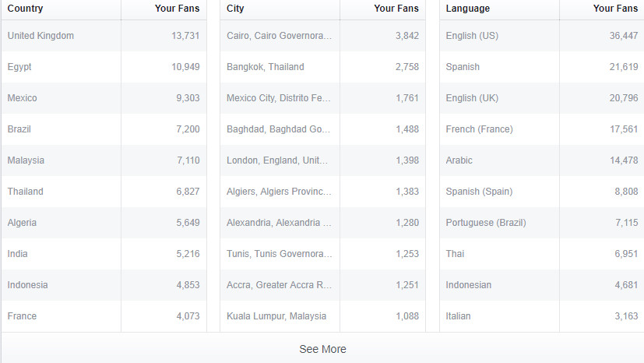Click the See More button
This screenshot has width=644, height=363.
coord(322,349)
